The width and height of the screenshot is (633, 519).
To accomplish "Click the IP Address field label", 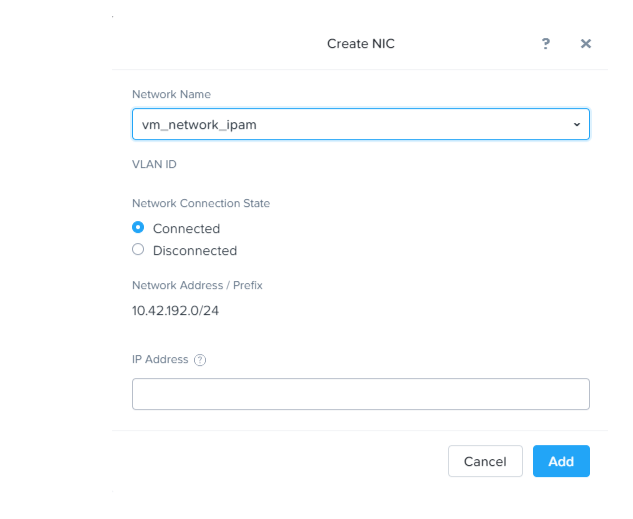I will tap(160, 359).
